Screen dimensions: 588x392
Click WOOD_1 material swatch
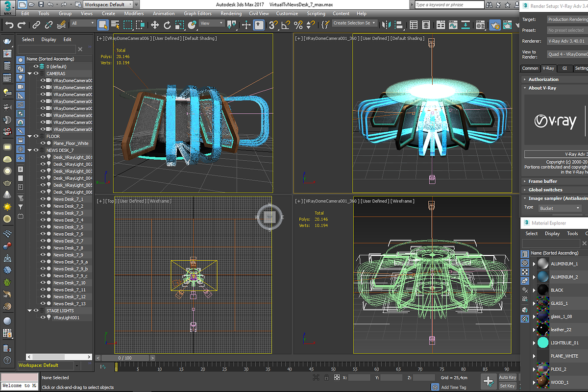click(542, 383)
